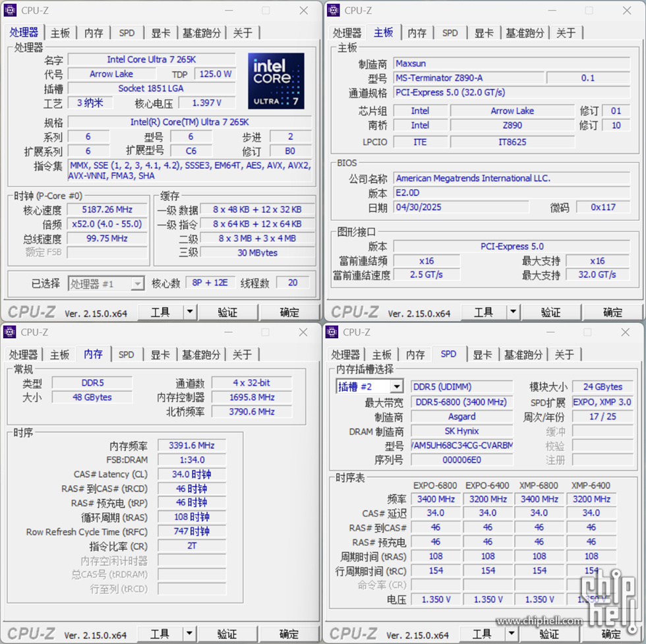Image resolution: width=646 pixels, height=644 pixels.
Task: Click the 工具 button in the top-right window
Action: pos(484,312)
